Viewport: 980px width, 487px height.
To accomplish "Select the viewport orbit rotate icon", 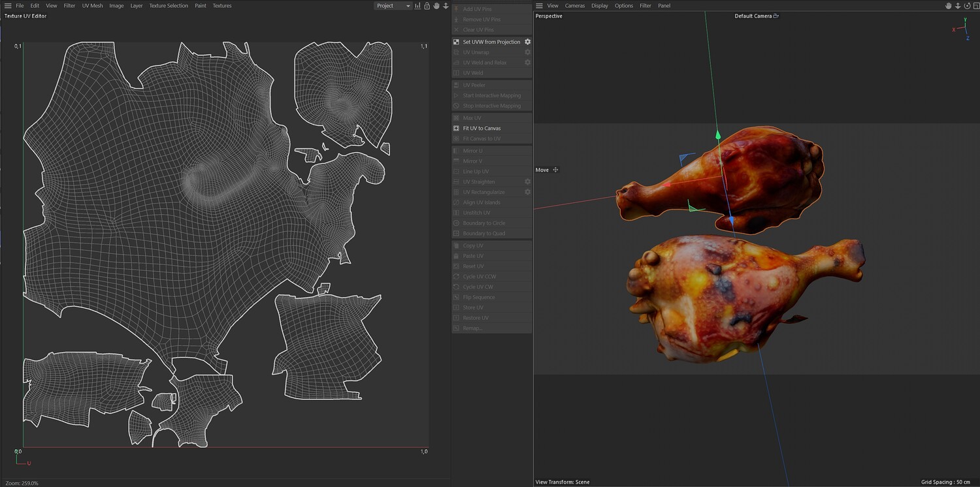I will [968, 6].
